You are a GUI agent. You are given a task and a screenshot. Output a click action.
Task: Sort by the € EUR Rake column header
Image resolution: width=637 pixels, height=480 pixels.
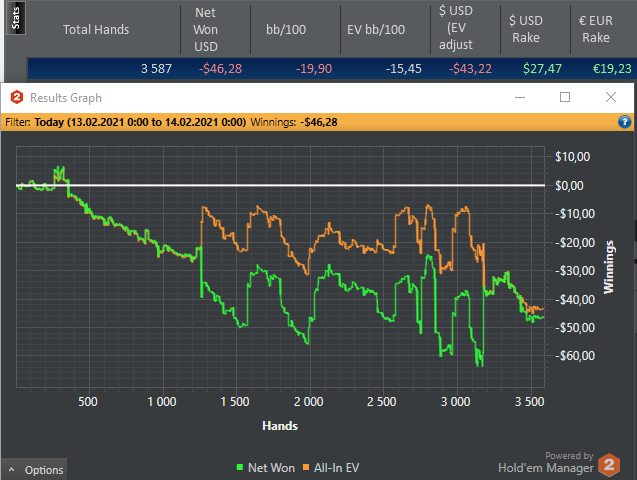coord(596,29)
